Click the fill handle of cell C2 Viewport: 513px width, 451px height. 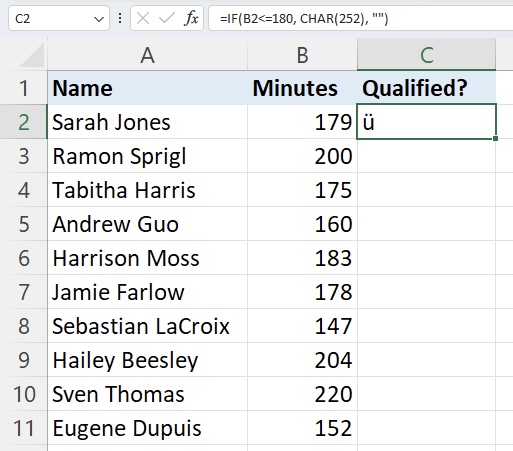tap(495, 138)
